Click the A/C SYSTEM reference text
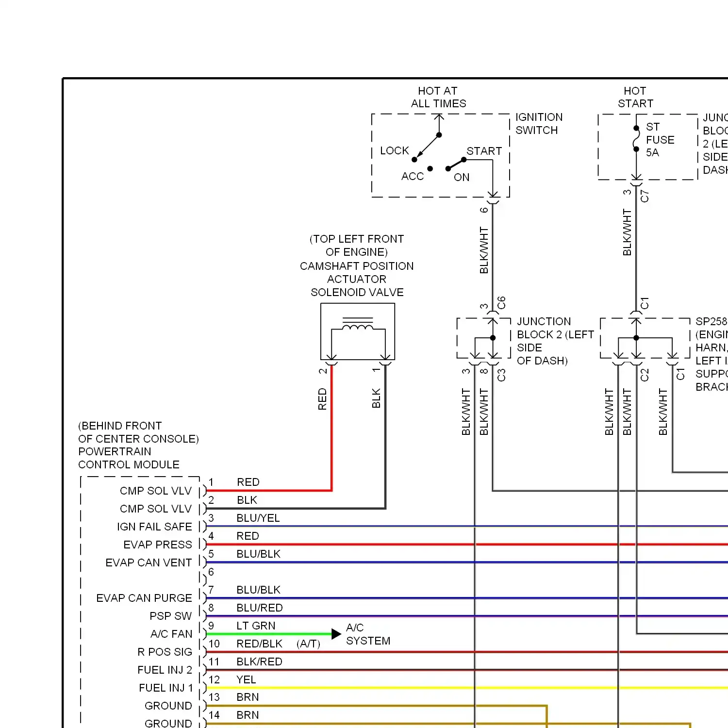728x728 pixels. click(x=368, y=634)
